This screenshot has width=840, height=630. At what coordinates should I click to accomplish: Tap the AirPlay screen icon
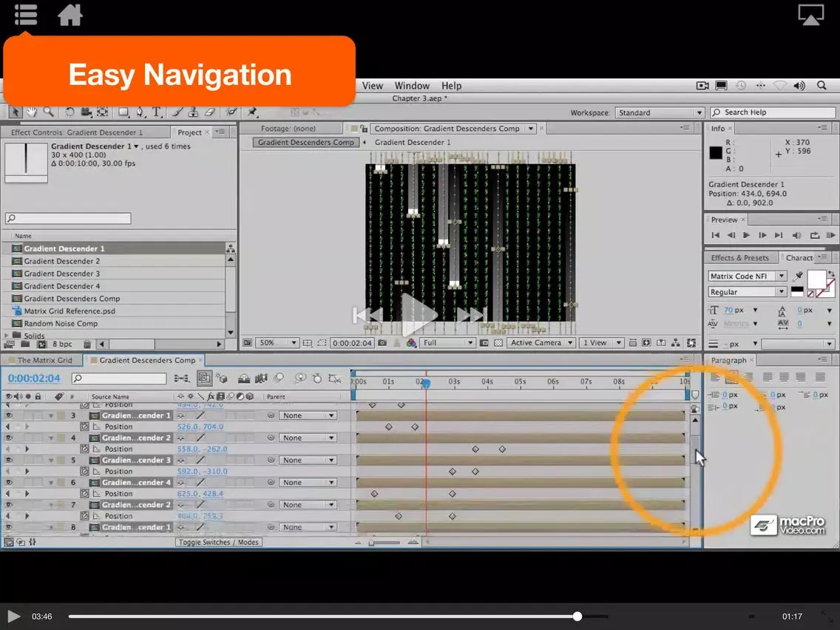[811, 15]
